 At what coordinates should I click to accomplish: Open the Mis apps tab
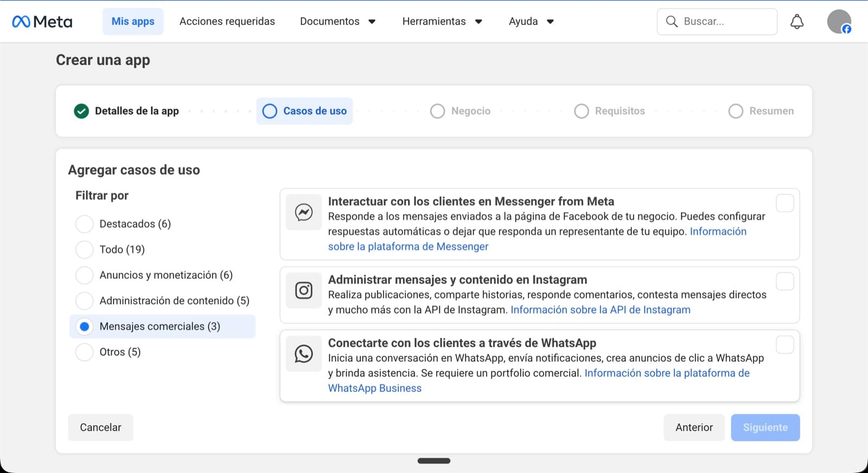pos(133,22)
